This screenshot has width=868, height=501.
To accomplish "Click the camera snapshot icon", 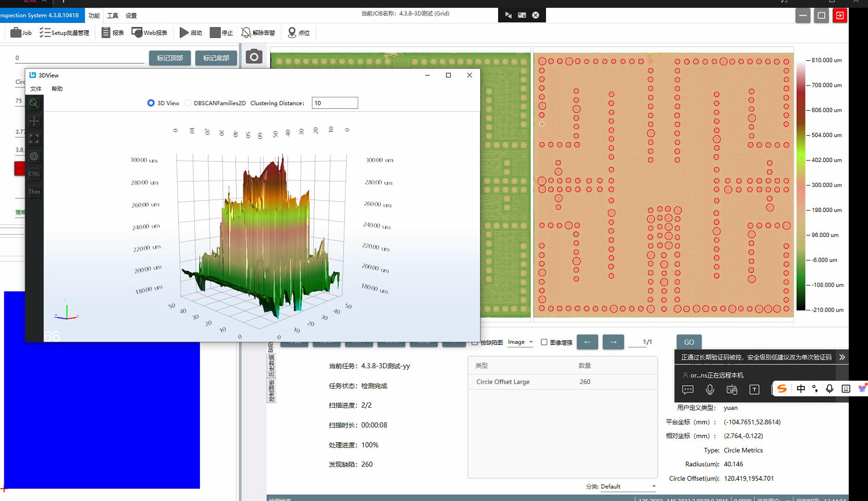I will tap(254, 57).
